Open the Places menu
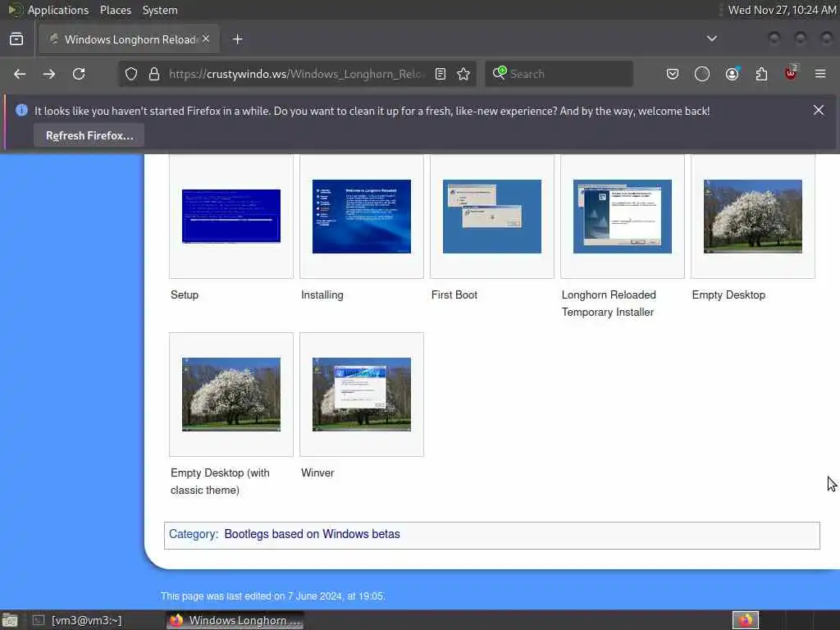The width and height of the screenshot is (840, 630). click(115, 10)
